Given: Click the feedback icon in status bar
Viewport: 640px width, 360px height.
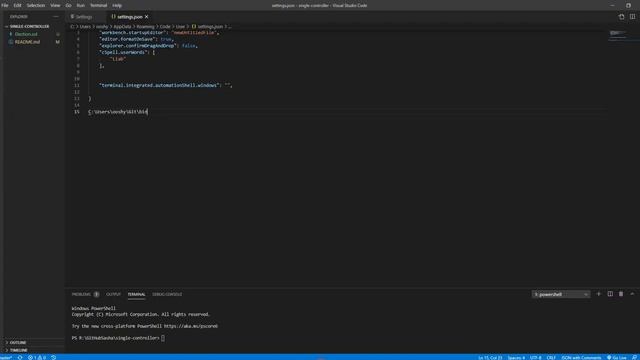Looking at the screenshot, I should click(x=635, y=357).
